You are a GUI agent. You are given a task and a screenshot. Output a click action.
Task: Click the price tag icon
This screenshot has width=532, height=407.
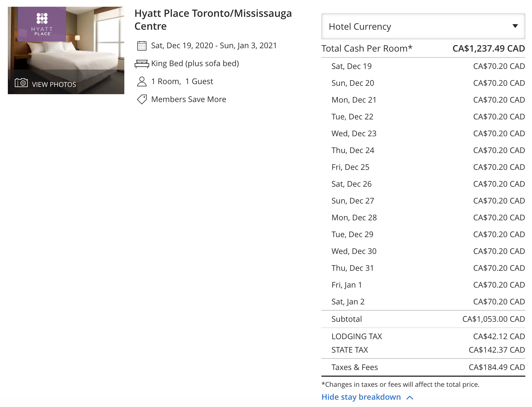[x=142, y=99]
